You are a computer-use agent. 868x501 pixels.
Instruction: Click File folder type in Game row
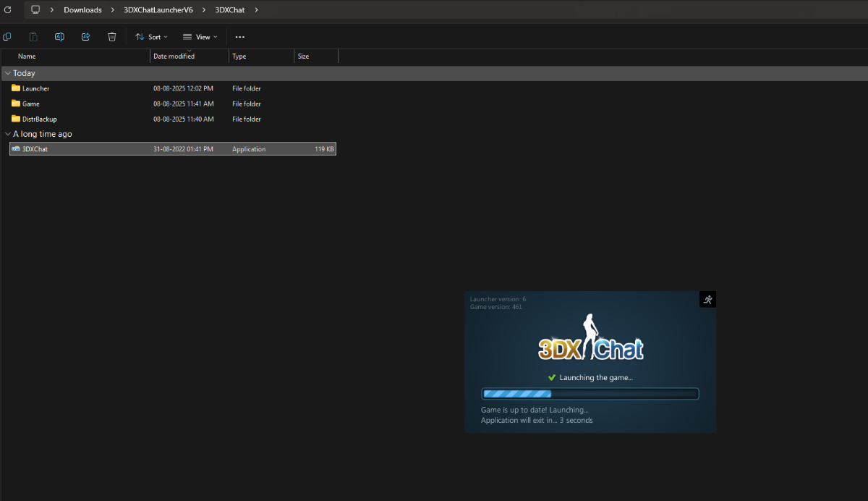(x=247, y=104)
